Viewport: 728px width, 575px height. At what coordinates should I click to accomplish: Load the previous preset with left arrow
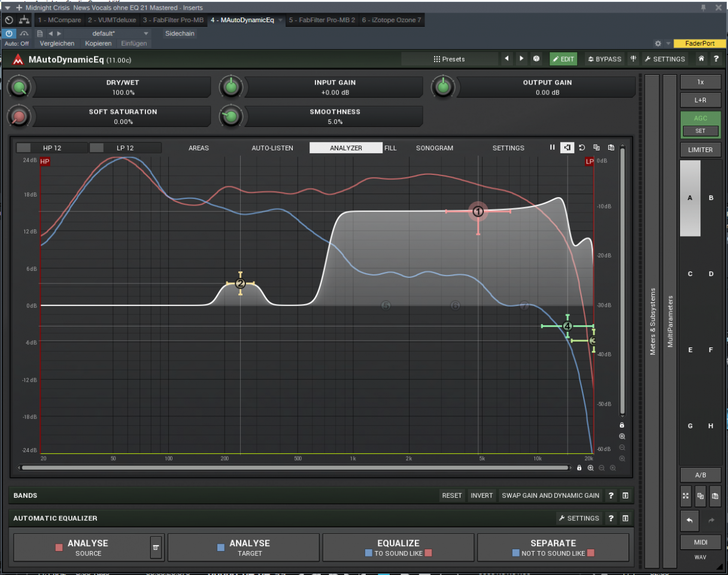pyautogui.click(x=507, y=59)
